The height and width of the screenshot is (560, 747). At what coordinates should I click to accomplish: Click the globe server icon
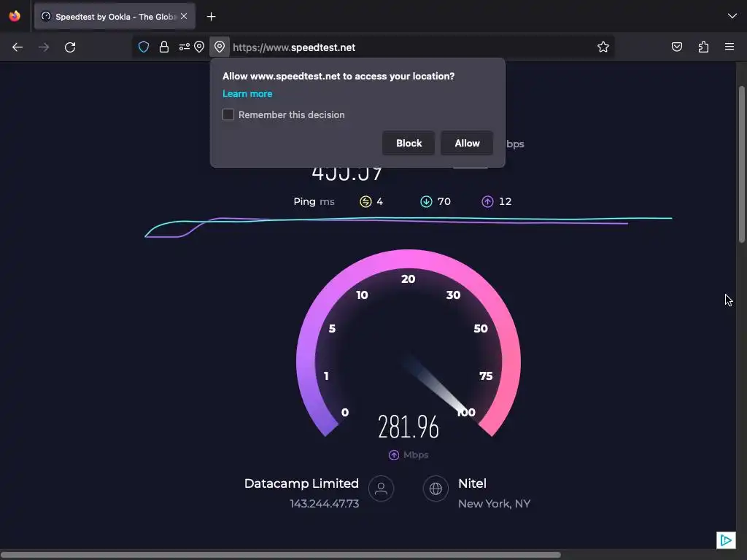pos(436,489)
